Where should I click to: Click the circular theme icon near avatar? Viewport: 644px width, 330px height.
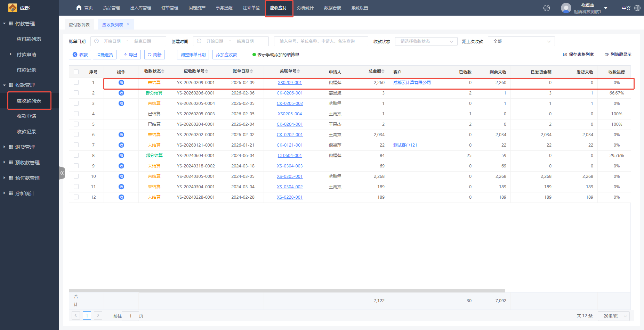(547, 8)
